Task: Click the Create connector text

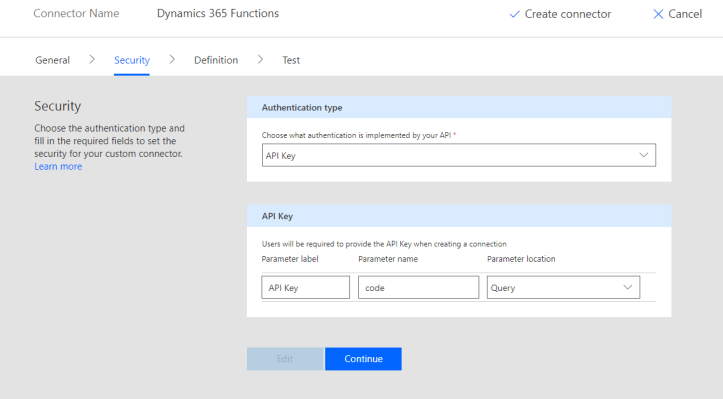Action: [568, 14]
